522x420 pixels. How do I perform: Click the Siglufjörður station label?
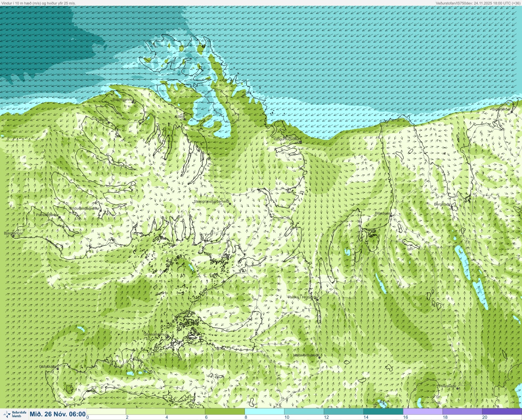tap(501, 109)
